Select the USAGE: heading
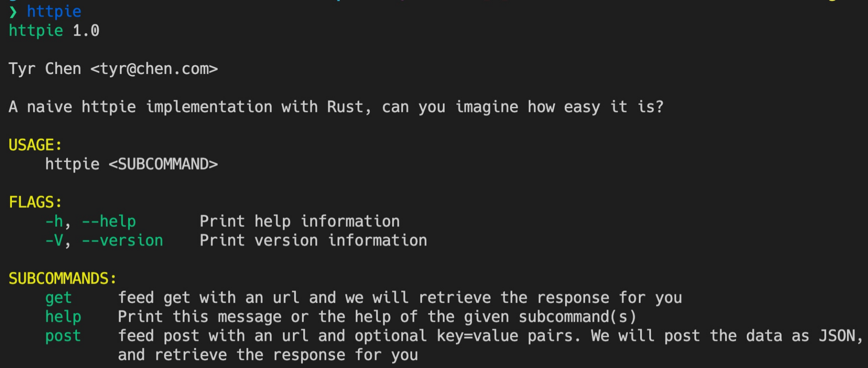Image resolution: width=868 pixels, height=368 pixels. pos(35,145)
